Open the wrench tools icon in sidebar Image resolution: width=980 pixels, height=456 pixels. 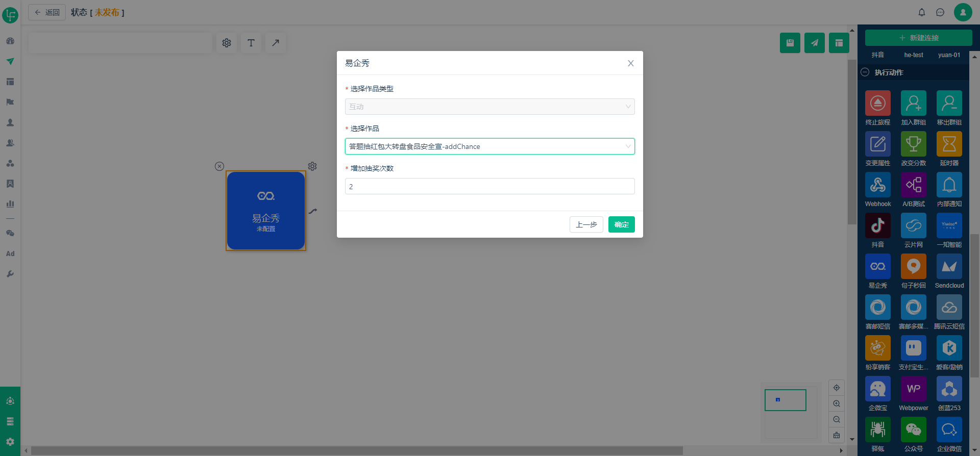coord(10,274)
